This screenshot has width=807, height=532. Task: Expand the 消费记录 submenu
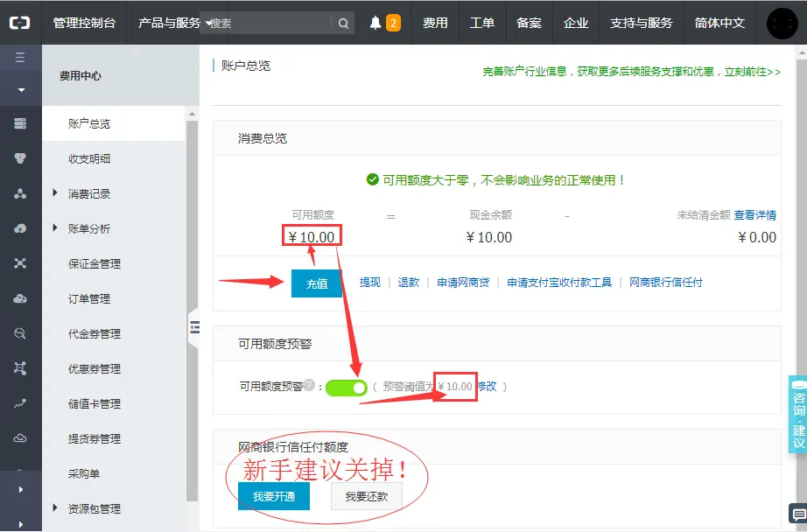tap(55, 193)
